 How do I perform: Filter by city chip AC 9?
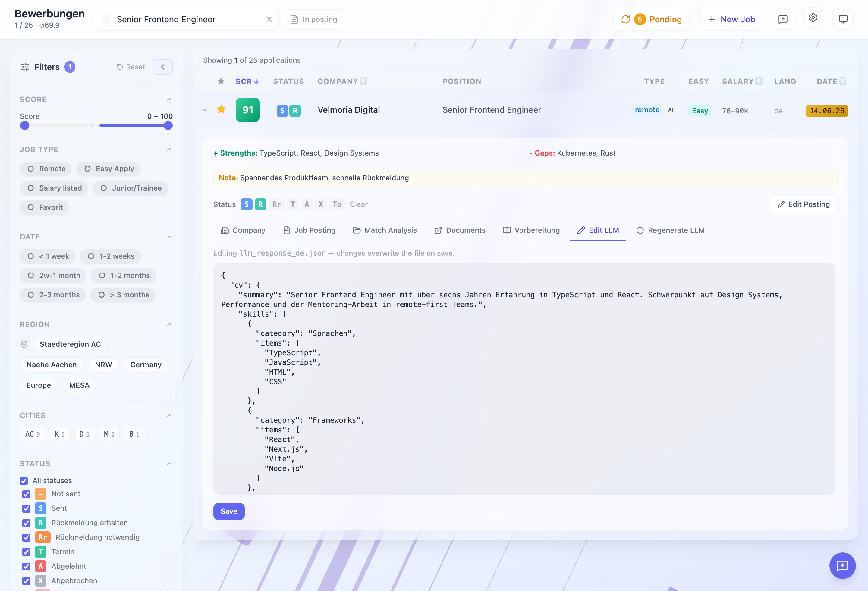(33, 434)
